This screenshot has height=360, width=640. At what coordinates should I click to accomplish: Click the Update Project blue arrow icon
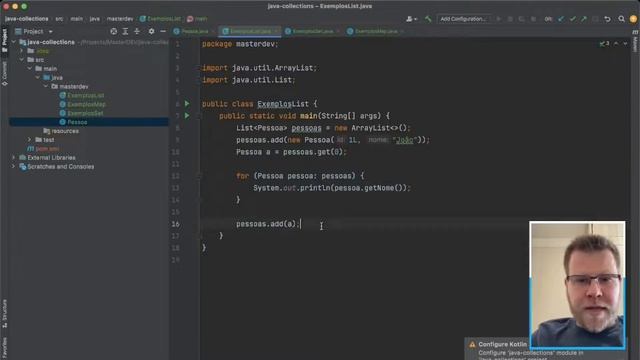[561, 19]
